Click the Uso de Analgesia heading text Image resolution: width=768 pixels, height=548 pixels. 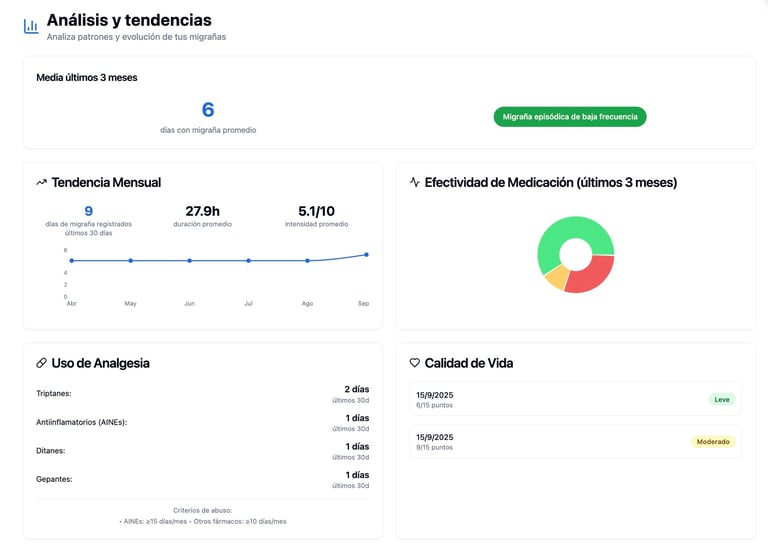pos(100,363)
